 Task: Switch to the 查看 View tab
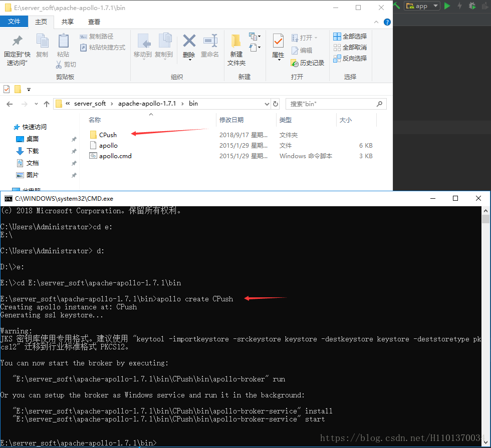tap(94, 22)
